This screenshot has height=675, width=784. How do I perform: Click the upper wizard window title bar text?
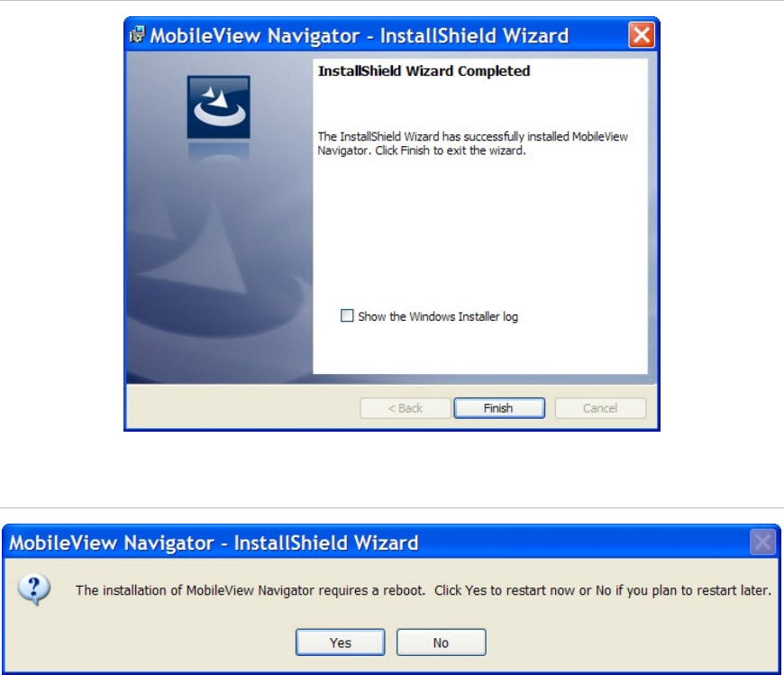click(360, 36)
